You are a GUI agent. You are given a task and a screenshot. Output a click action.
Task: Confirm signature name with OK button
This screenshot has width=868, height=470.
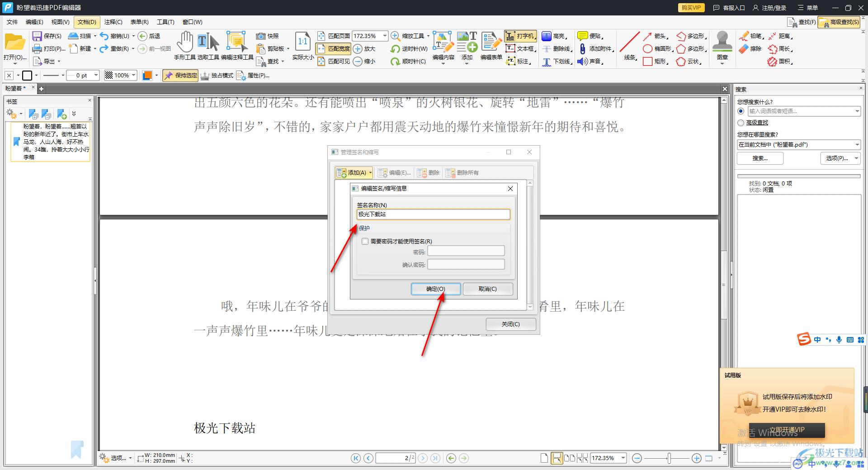(436, 289)
